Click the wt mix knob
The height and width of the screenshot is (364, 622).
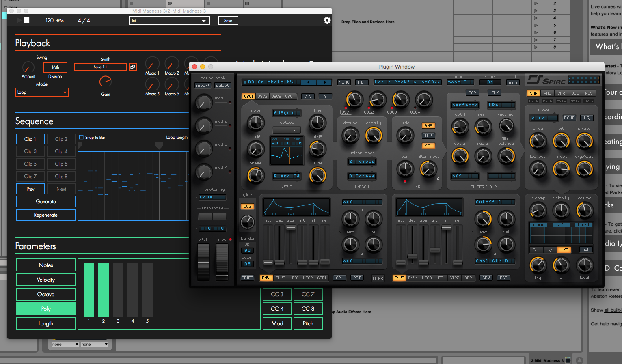click(x=317, y=175)
